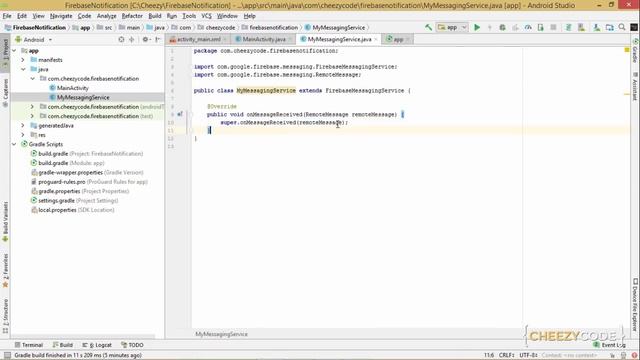Click the Profile app gauge icon
This screenshot has width=640, height=360.
click(x=528, y=27)
